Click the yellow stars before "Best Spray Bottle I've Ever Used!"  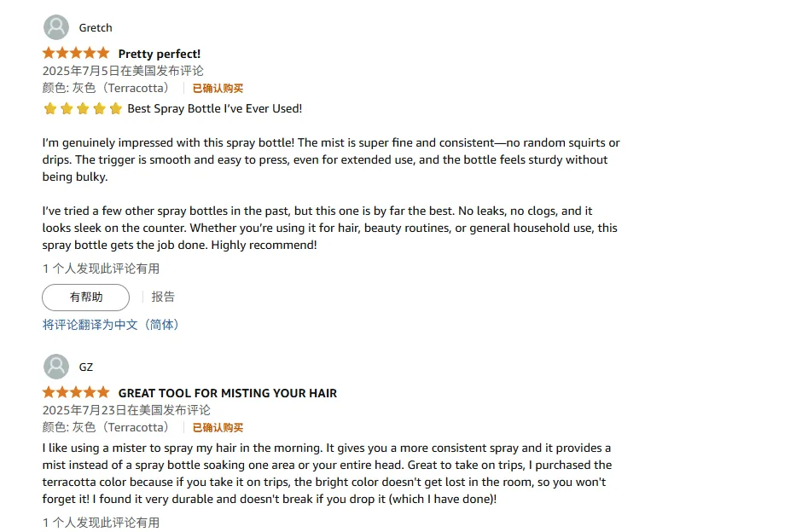(83, 108)
